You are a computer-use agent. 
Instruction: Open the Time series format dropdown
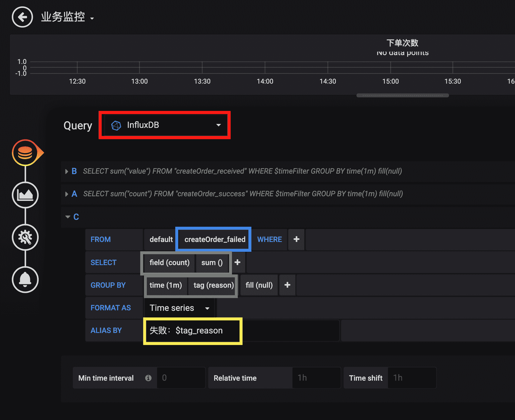[x=179, y=308]
